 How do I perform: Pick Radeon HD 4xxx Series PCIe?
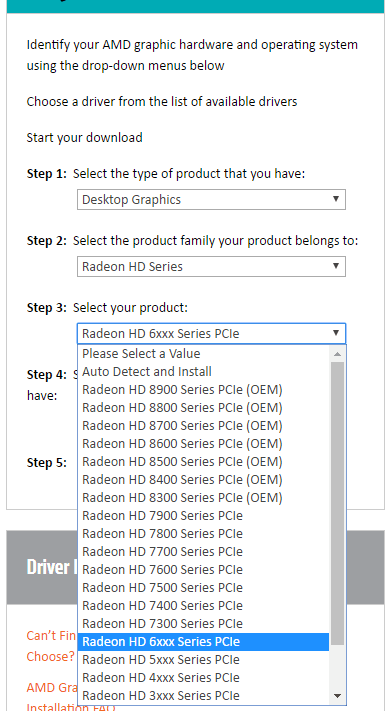(204, 677)
